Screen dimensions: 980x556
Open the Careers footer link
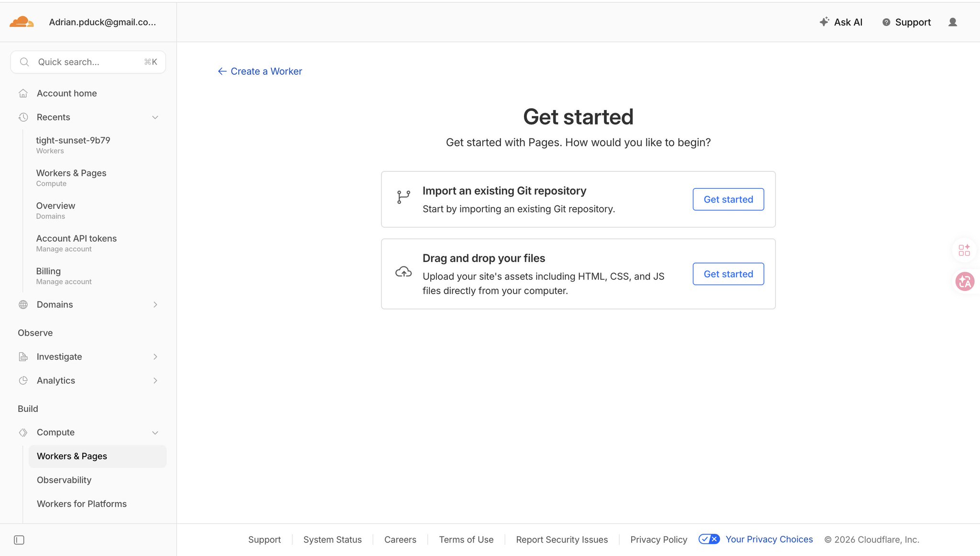point(400,540)
